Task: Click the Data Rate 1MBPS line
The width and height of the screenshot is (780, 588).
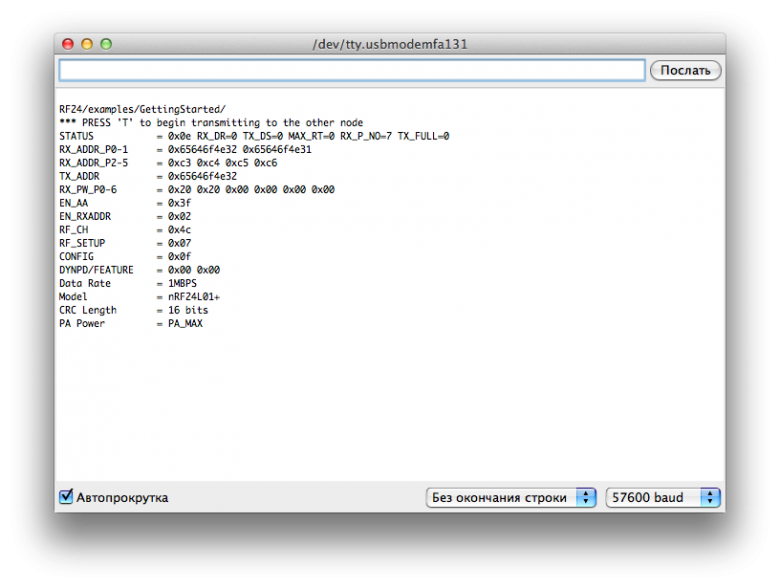Action: click(x=128, y=284)
